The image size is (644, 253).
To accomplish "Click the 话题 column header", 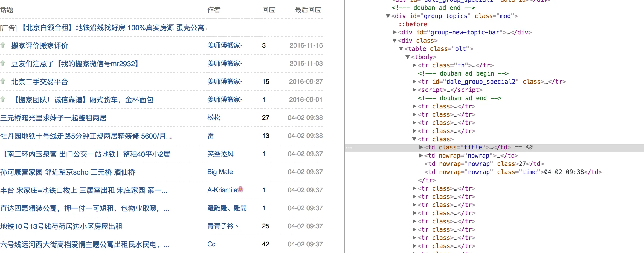I will point(7,10).
